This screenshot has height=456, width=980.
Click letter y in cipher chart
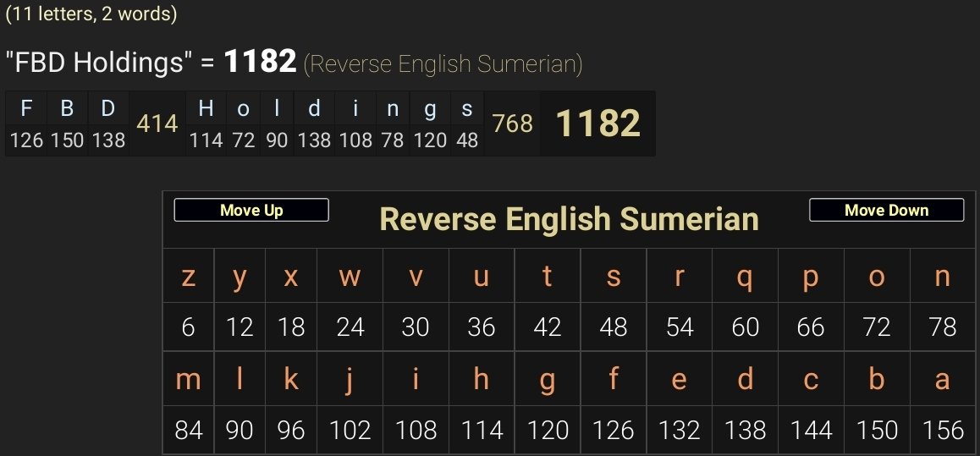239,278
